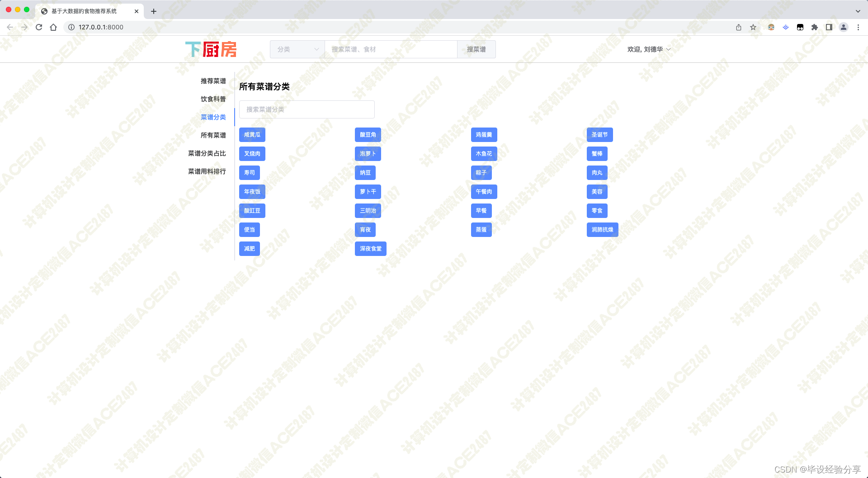Select the 美容 category tag
The height and width of the screenshot is (478, 868).
(x=597, y=192)
